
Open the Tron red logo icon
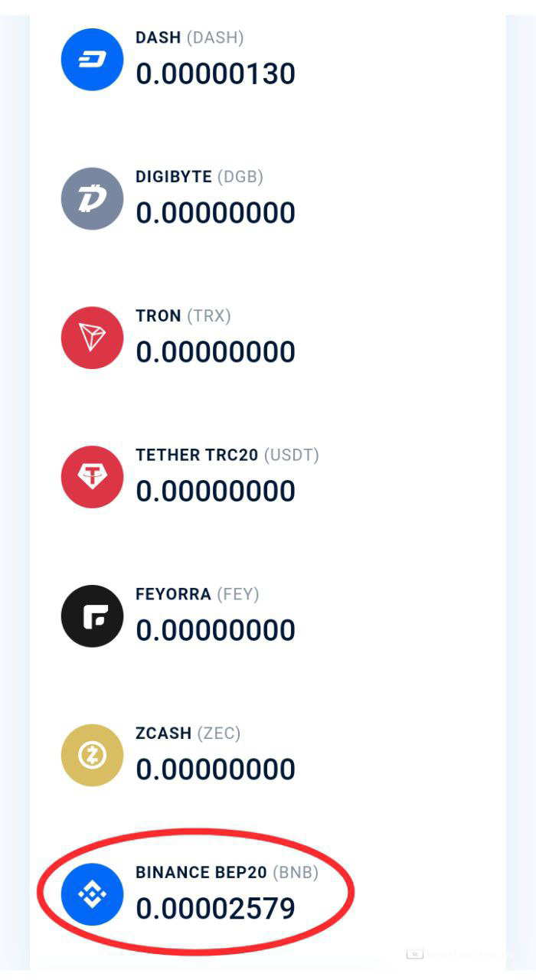coord(92,338)
